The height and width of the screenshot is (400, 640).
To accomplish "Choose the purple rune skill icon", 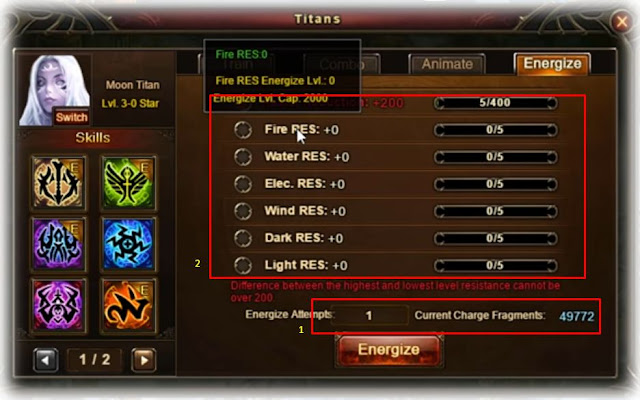I will [x=58, y=244].
